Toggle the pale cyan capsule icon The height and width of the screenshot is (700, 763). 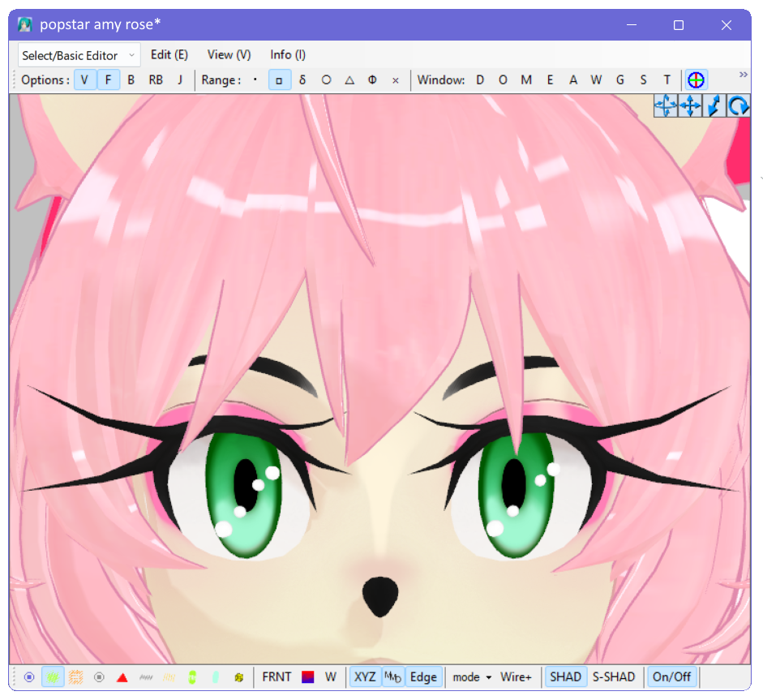(216, 677)
